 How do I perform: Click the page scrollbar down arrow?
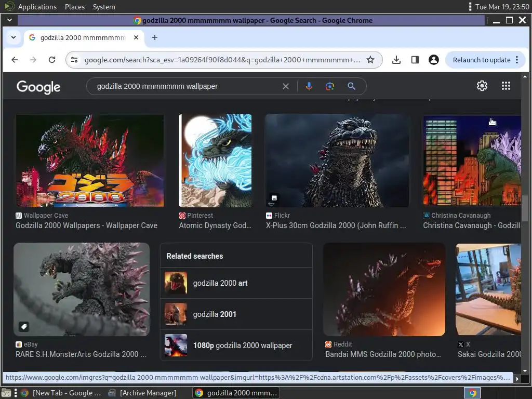pos(525,371)
